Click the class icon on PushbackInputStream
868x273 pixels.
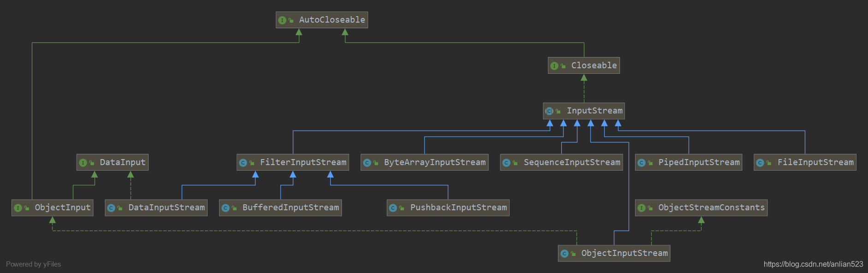click(x=393, y=208)
